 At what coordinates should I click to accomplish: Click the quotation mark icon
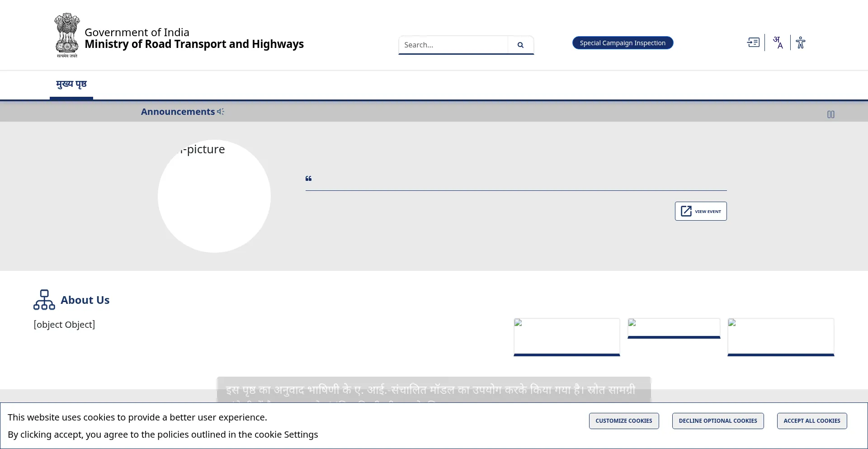click(308, 179)
